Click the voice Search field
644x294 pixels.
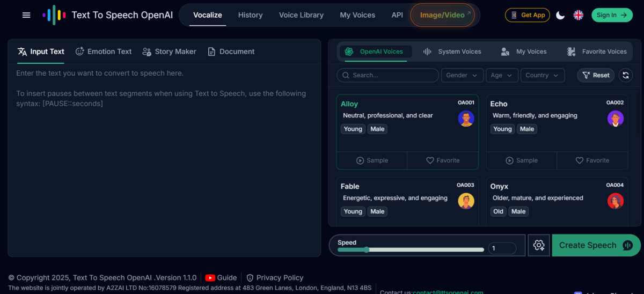(387, 75)
